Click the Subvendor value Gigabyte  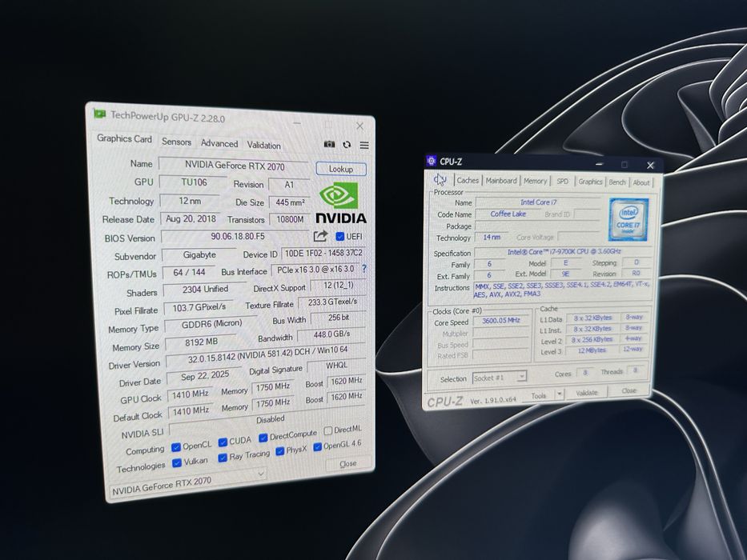[x=199, y=254]
